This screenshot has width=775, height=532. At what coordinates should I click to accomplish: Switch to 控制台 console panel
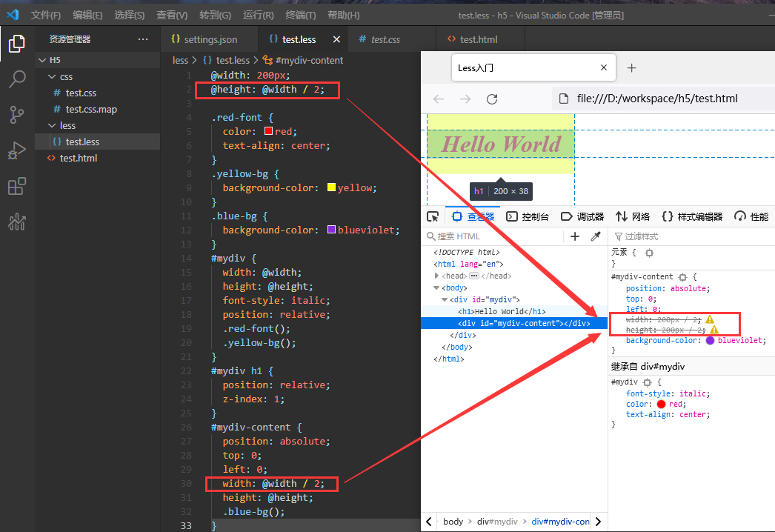[x=528, y=216]
